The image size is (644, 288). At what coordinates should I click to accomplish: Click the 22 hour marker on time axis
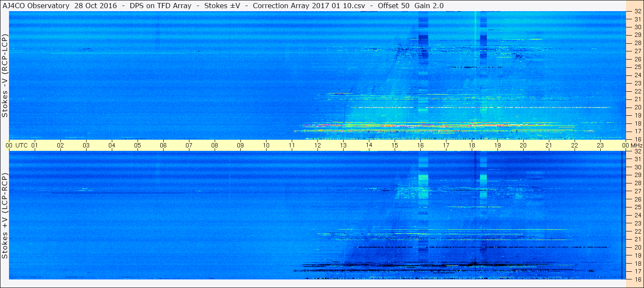coord(575,146)
